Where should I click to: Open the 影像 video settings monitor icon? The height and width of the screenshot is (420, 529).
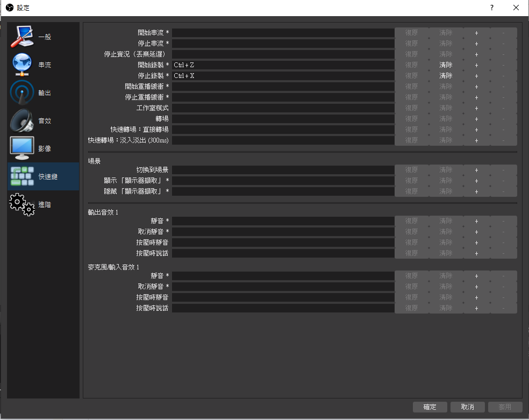[22, 148]
